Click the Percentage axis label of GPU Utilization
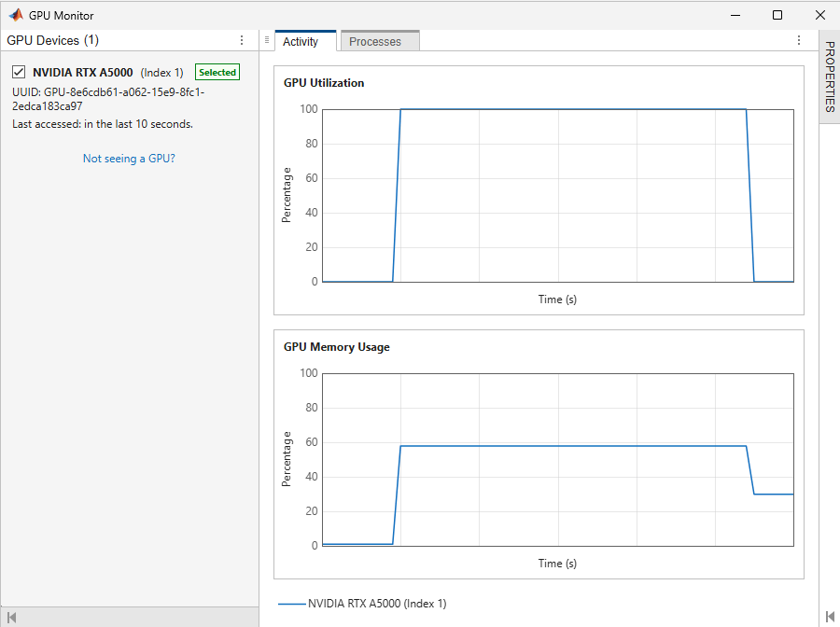 coord(287,195)
